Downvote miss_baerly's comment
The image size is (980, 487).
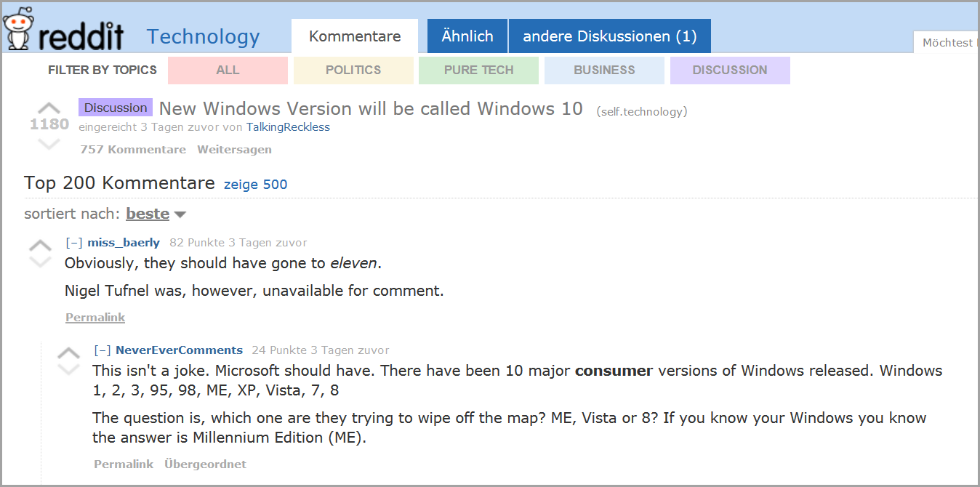coord(40,262)
